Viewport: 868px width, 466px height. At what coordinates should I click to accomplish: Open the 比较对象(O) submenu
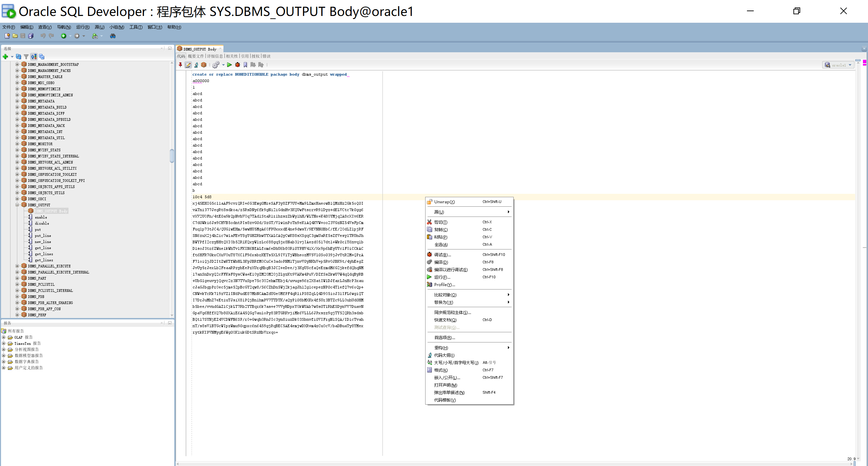pos(469,295)
